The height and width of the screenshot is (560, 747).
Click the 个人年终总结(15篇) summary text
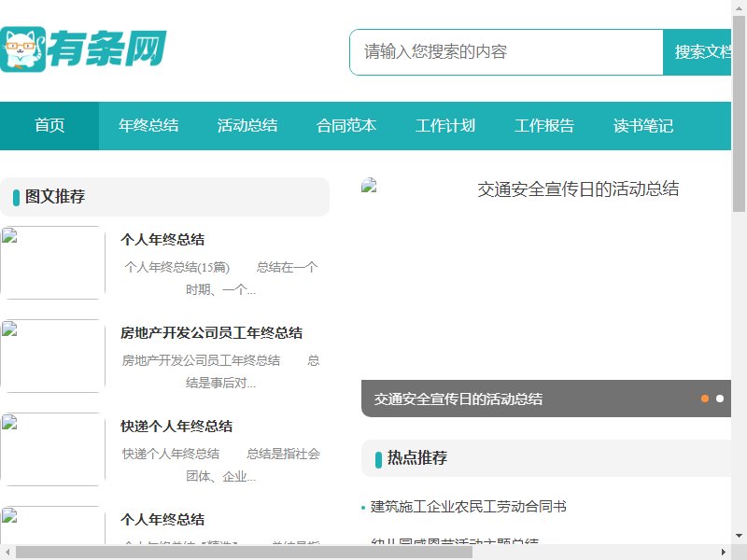[x=221, y=278]
